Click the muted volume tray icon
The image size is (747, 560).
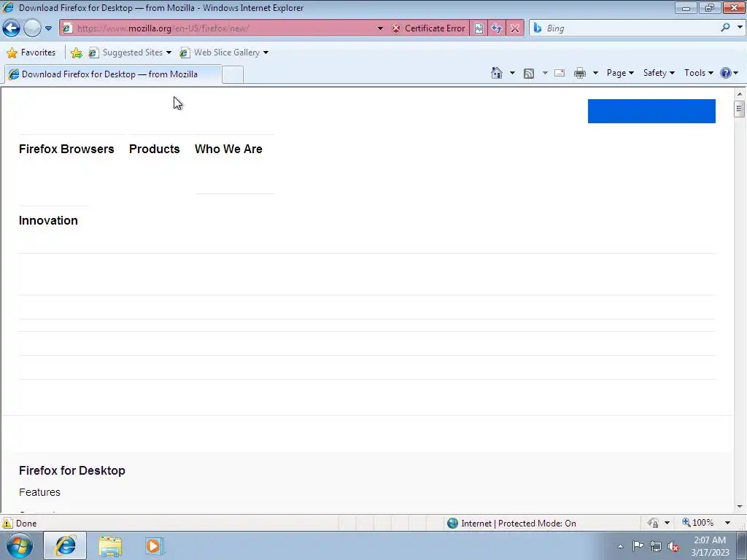[673, 546]
